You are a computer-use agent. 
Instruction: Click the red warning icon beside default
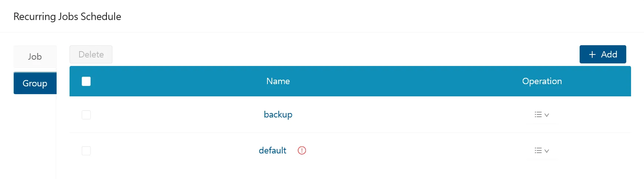coord(302,150)
